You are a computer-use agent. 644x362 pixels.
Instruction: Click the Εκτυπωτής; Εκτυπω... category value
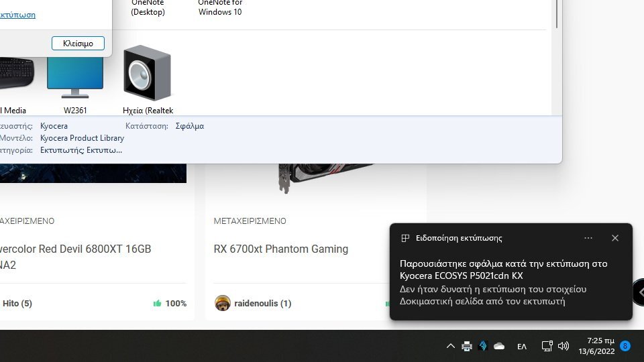(x=81, y=150)
